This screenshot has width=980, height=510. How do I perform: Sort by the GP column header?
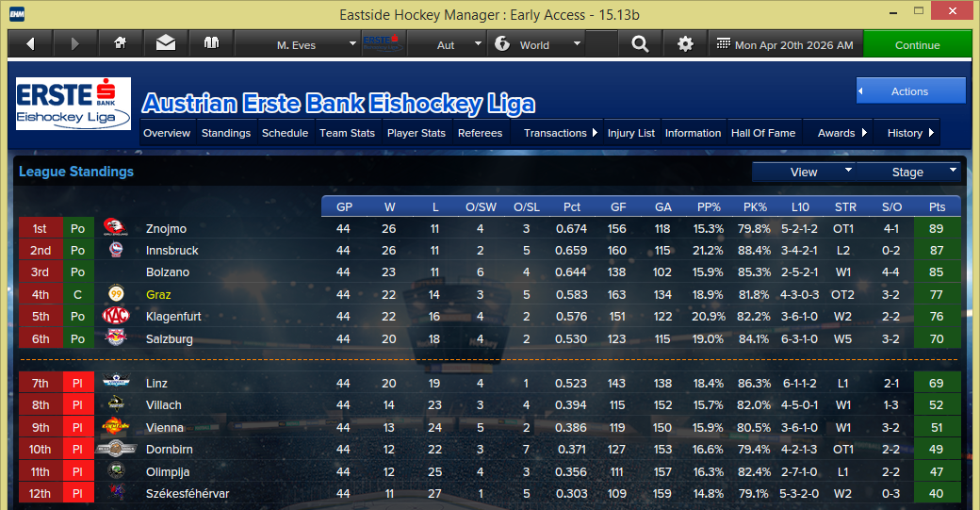click(344, 206)
